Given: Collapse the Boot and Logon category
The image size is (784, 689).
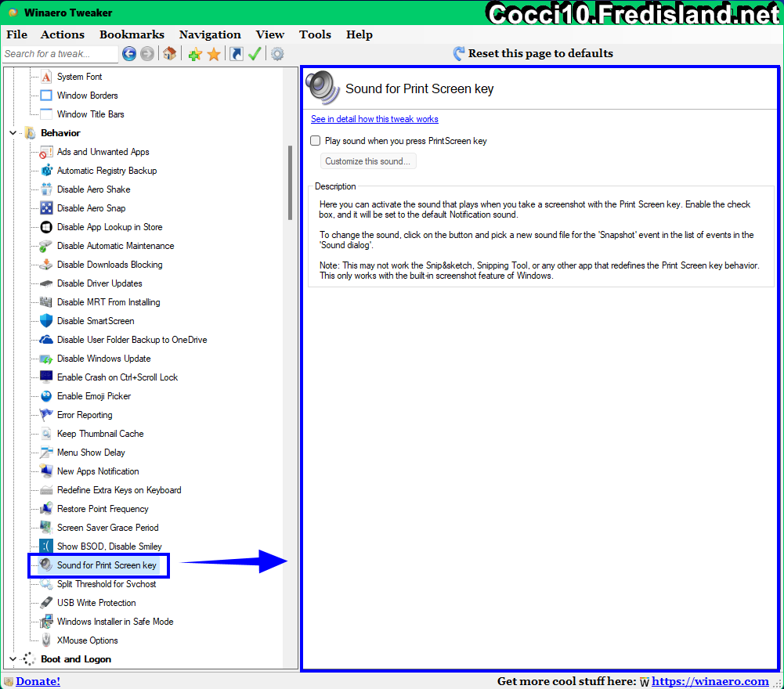Looking at the screenshot, I should (13, 659).
